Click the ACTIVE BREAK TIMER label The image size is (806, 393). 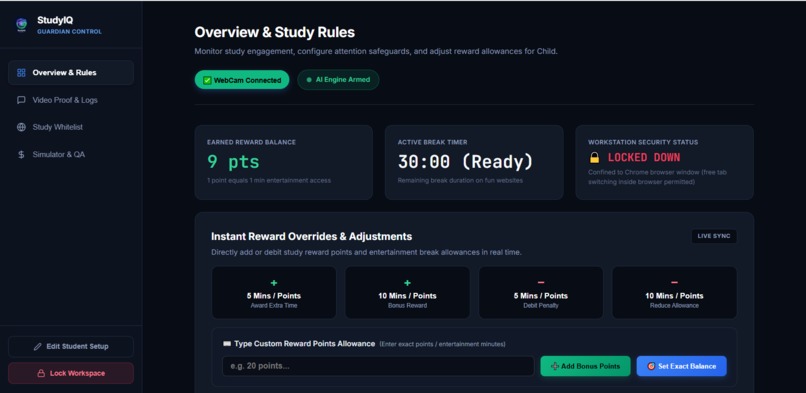[x=433, y=142]
